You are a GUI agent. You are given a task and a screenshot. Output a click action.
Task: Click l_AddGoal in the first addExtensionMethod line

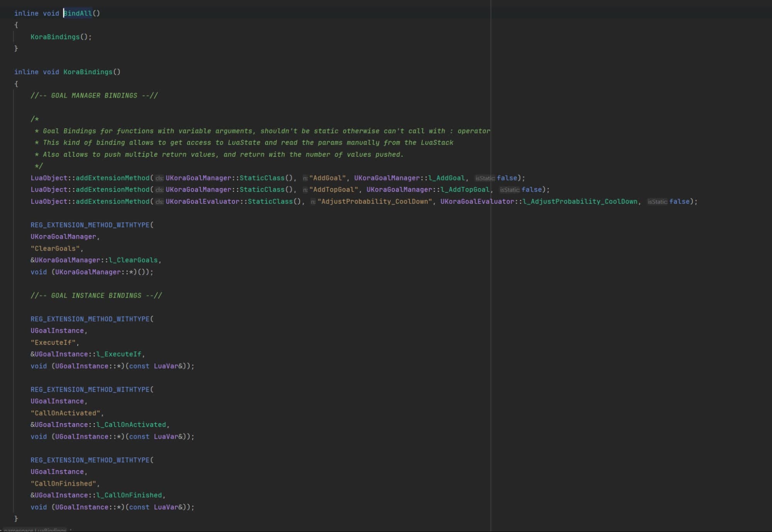pos(446,178)
